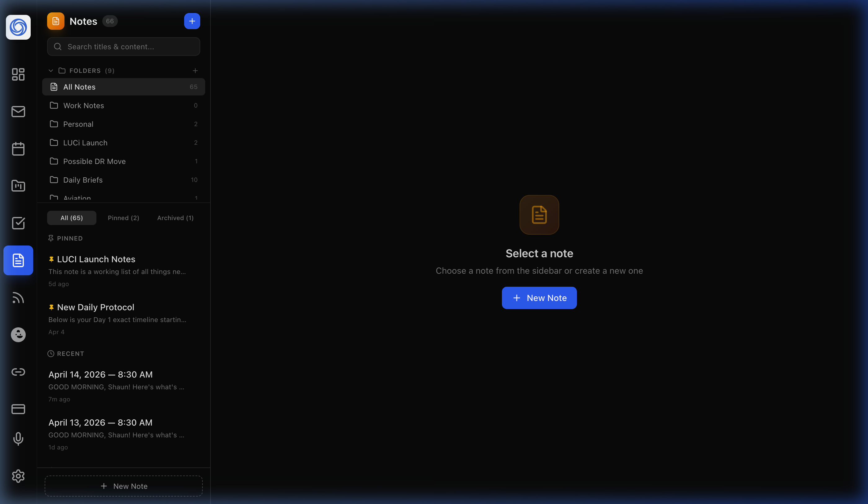868x504 pixels.
Task: Open the Links chain icon
Action: (18, 372)
